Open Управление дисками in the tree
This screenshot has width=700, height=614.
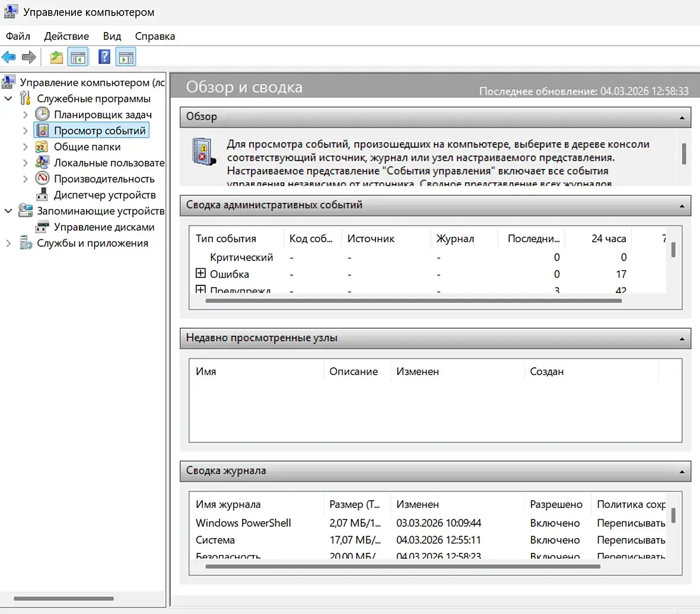[104, 227]
